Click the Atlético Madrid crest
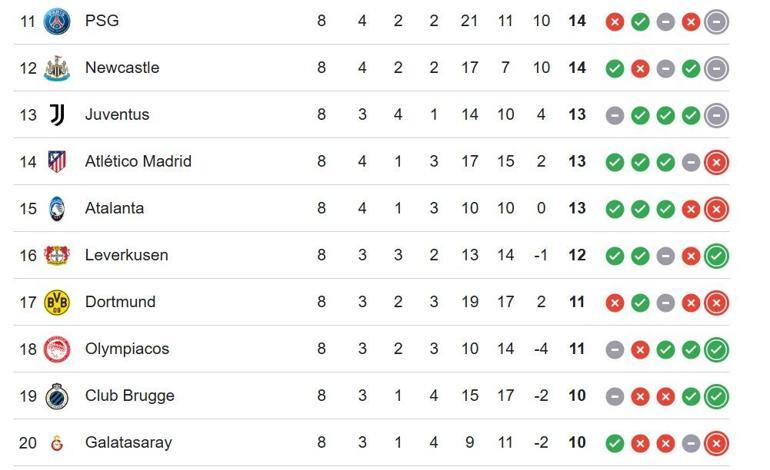Viewport: 770px width, 470px height. pyautogui.click(x=57, y=162)
